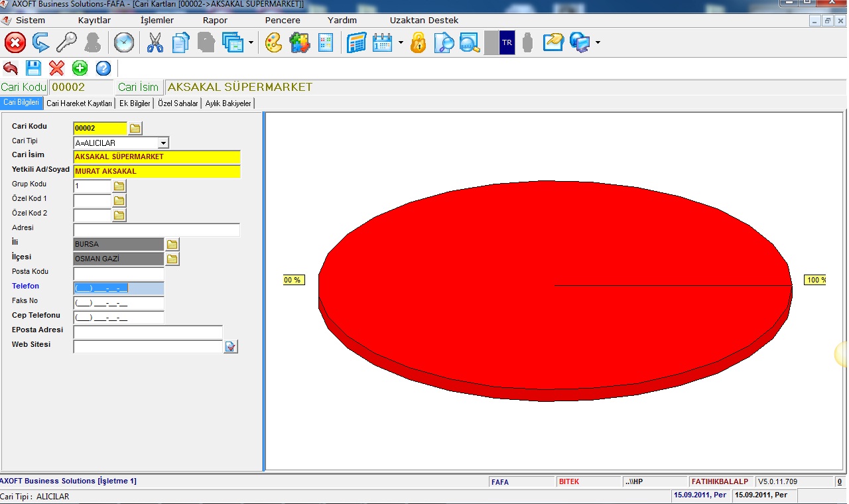
Task: Click the key icon in toolbar
Action: [66, 43]
